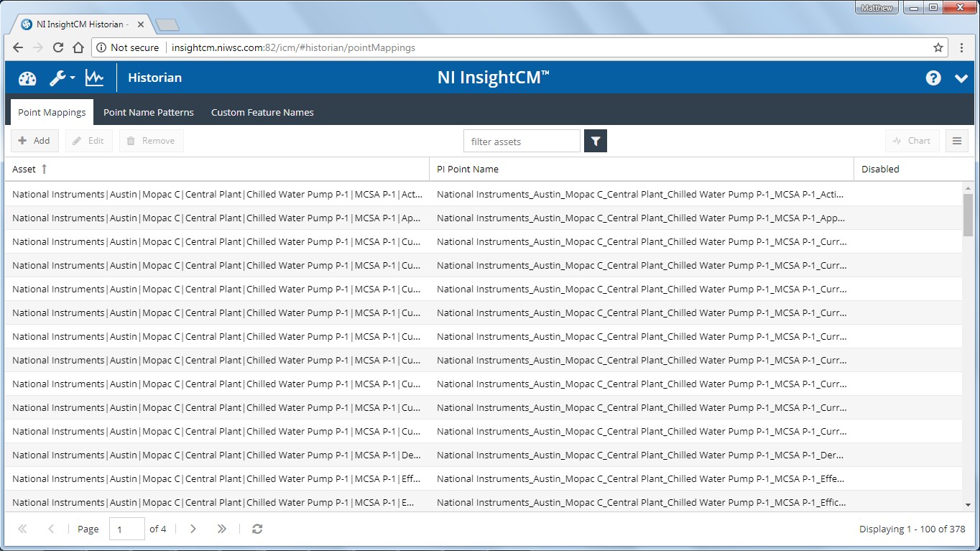Click the PI Point Name column header
Viewport: 980px width, 551px height.
468,170
